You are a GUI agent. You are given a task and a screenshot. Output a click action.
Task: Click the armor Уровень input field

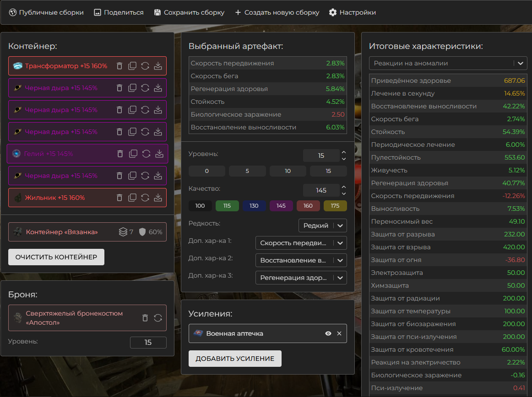point(148,343)
